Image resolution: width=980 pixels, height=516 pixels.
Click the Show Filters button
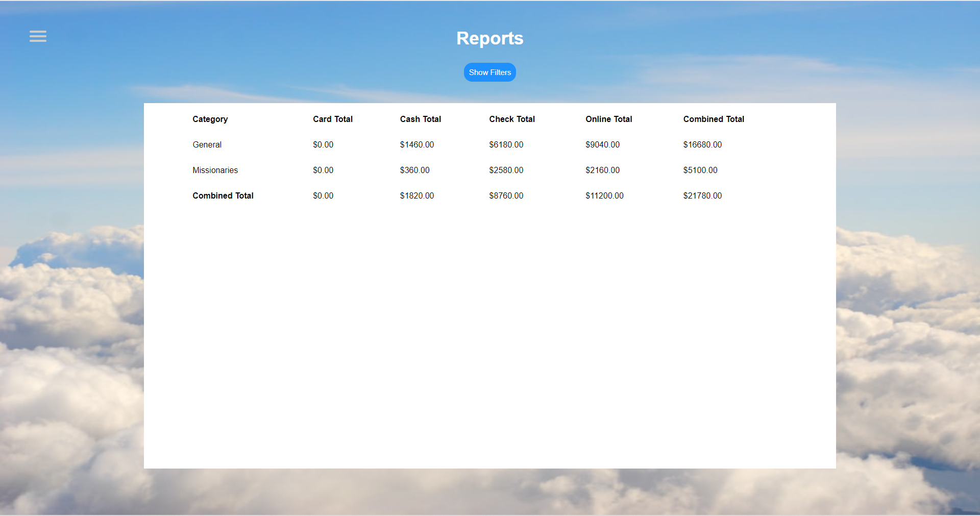[x=489, y=72]
